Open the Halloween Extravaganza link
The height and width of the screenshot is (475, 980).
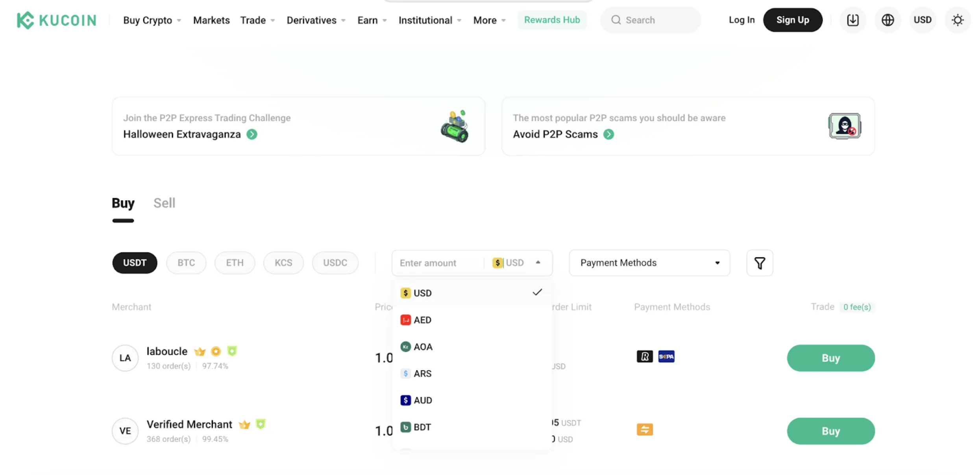click(x=182, y=134)
